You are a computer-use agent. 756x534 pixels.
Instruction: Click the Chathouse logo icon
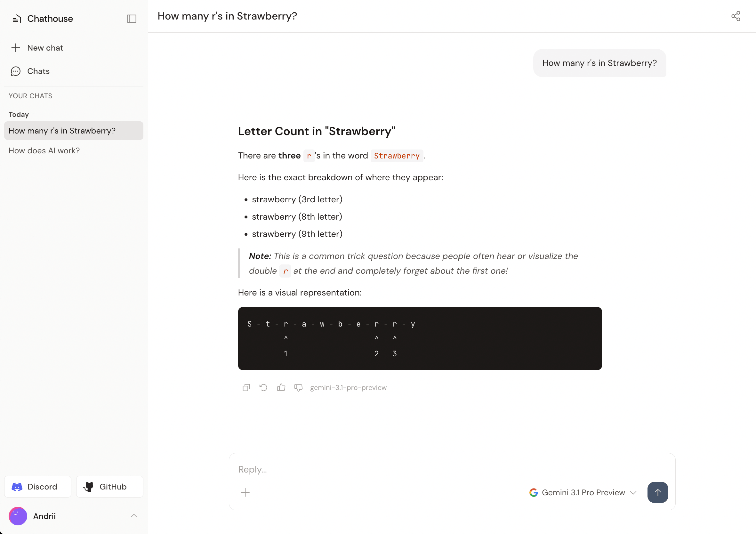coord(17,19)
